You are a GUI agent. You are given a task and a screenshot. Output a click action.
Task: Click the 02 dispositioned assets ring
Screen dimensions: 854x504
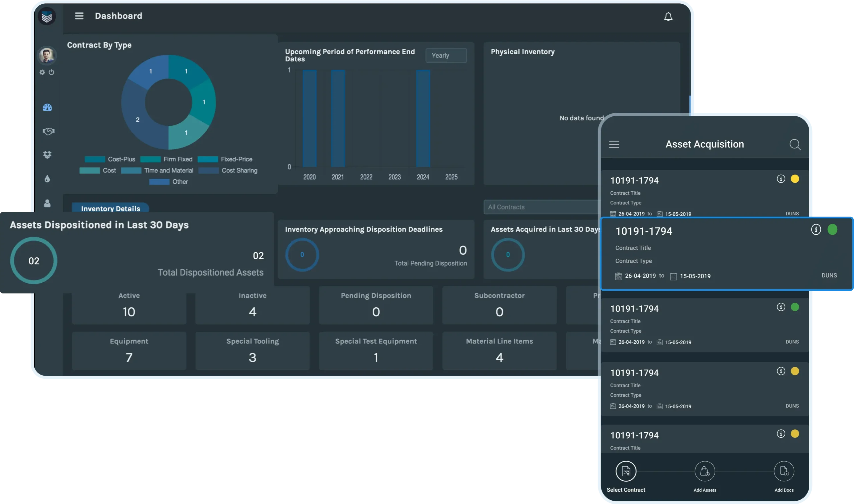34,260
